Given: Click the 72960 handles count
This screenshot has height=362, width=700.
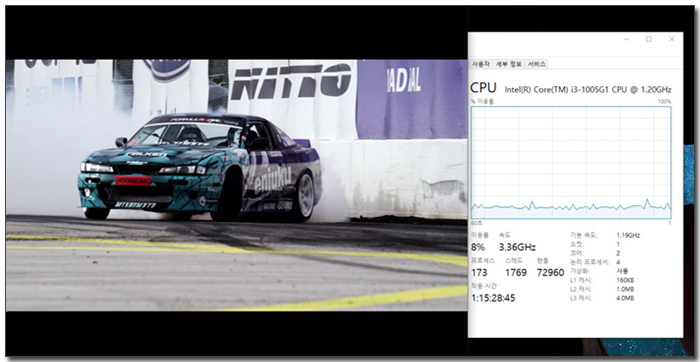Looking at the screenshot, I should pyautogui.click(x=550, y=272).
